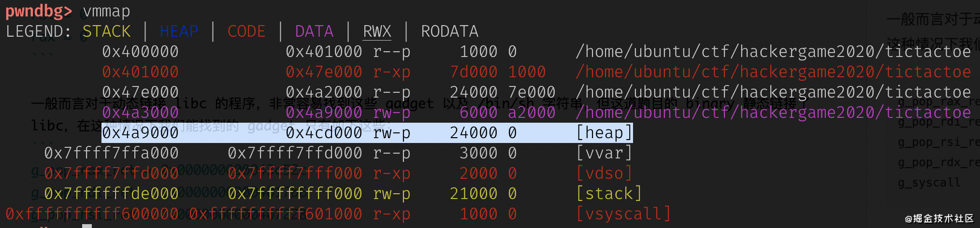Click offset value 7e000
Screen dimensions: 980x228
tap(532, 92)
